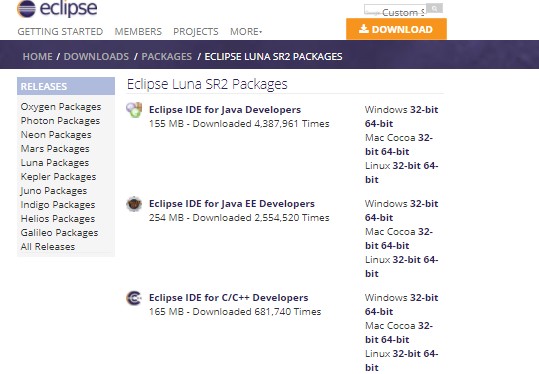This screenshot has width=539, height=374.
Task: Download Java Developers Windows 32-bit
Action: tap(424, 110)
